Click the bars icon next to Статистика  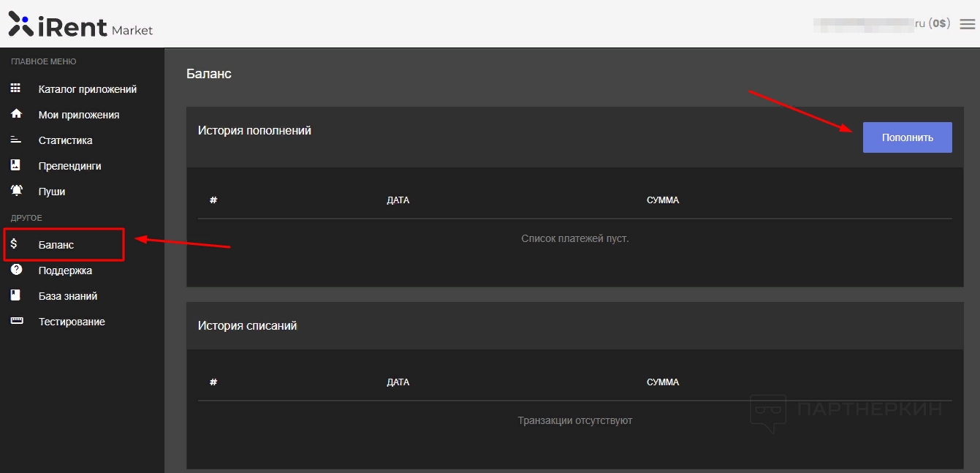pyautogui.click(x=15, y=140)
